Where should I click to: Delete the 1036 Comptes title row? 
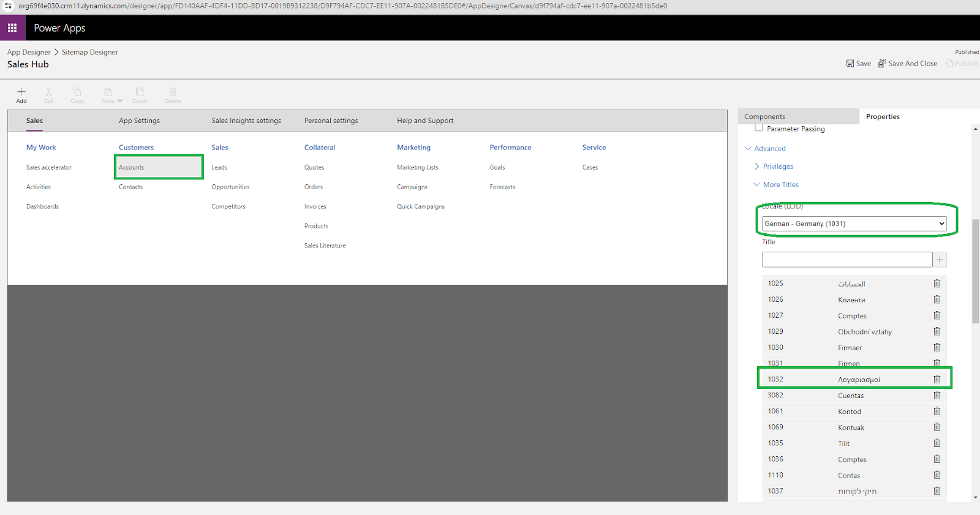click(937, 459)
